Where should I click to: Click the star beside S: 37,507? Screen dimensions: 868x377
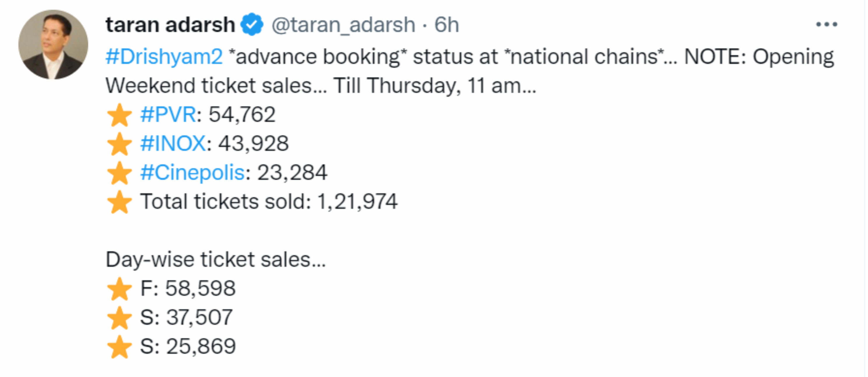119,318
